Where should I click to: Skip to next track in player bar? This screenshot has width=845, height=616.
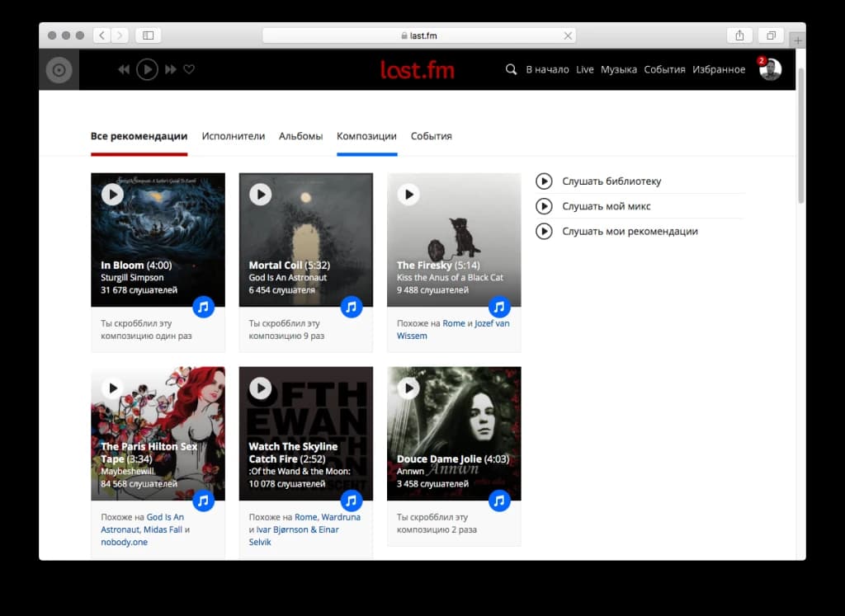[171, 70]
